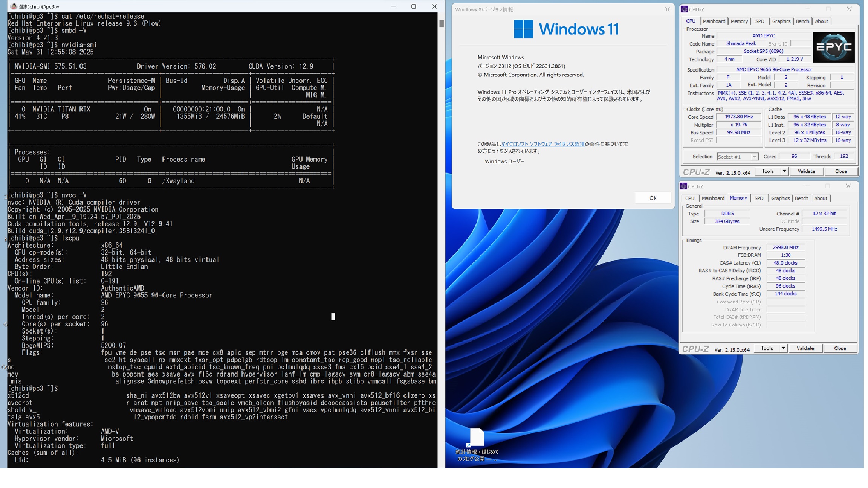Click the terminal vertical scrollbar thumb
Image resolution: width=868 pixels, height=488 pixels.
pyautogui.click(x=442, y=24)
